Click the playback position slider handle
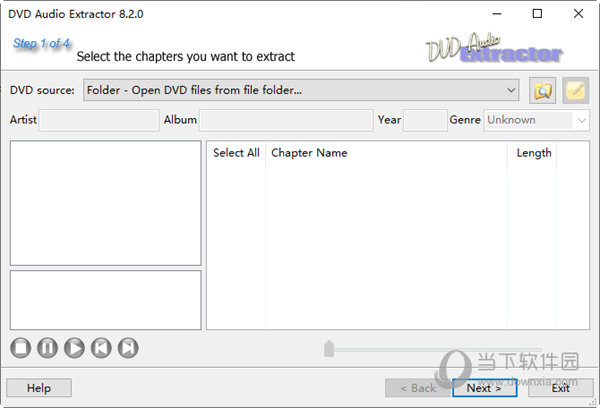 click(x=329, y=348)
